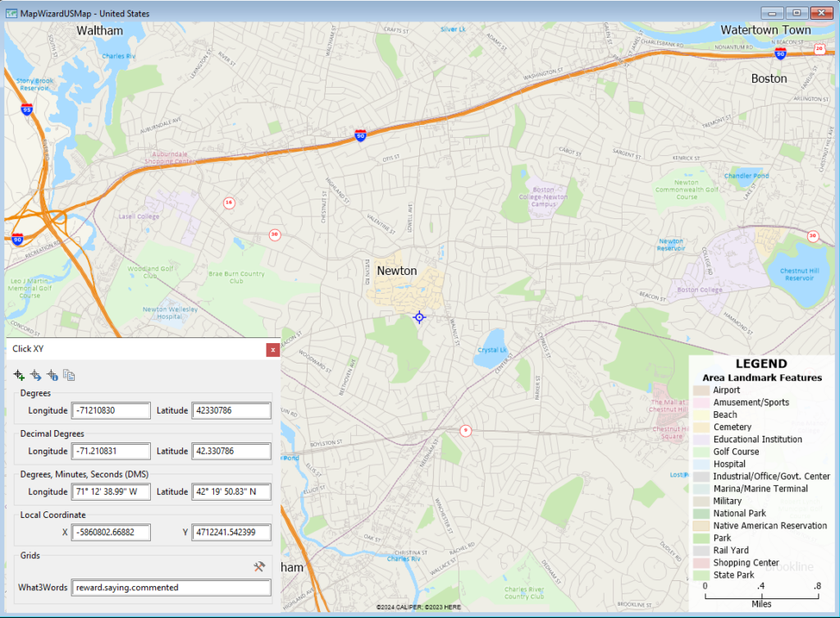The width and height of the screenshot is (840, 618).
Task: Select the Decimal Degrees longitude field
Action: (111, 451)
